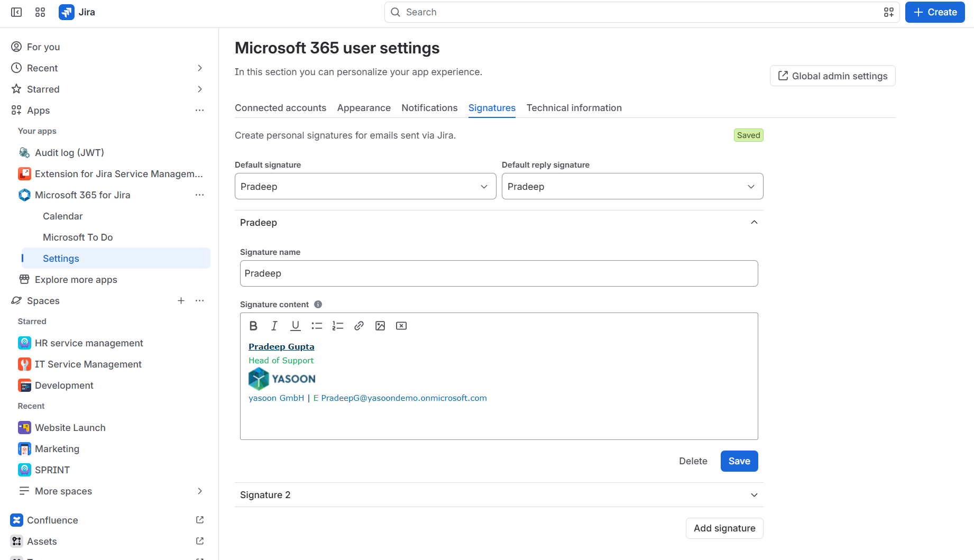Select Settings in the sidebar
This screenshot has width=974, height=560.
[116, 259]
